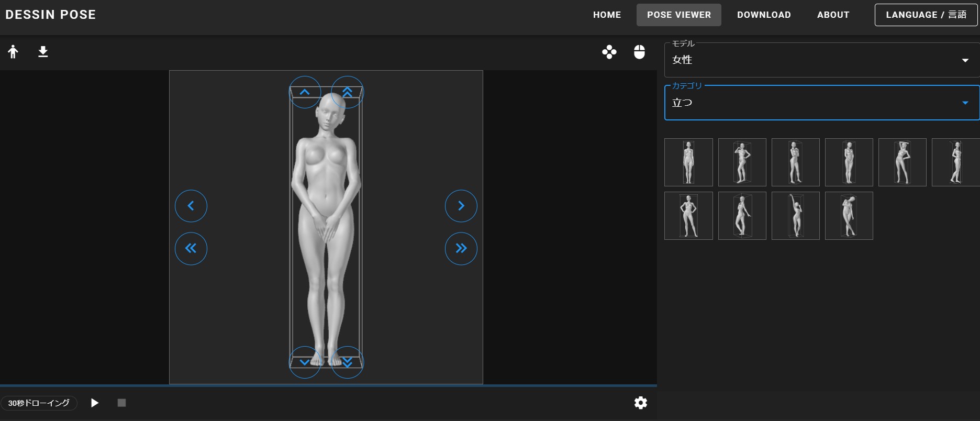Go to the DOWNLOAD page
The image size is (980, 421).
[x=764, y=15]
